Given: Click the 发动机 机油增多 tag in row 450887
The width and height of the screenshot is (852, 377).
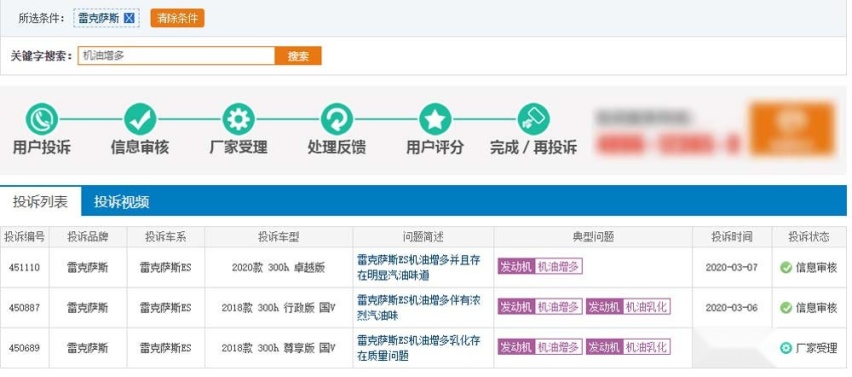Looking at the screenshot, I should (x=540, y=307).
